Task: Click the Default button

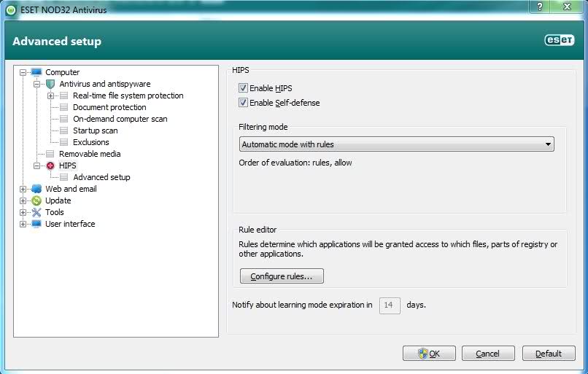Action: [549, 354]
